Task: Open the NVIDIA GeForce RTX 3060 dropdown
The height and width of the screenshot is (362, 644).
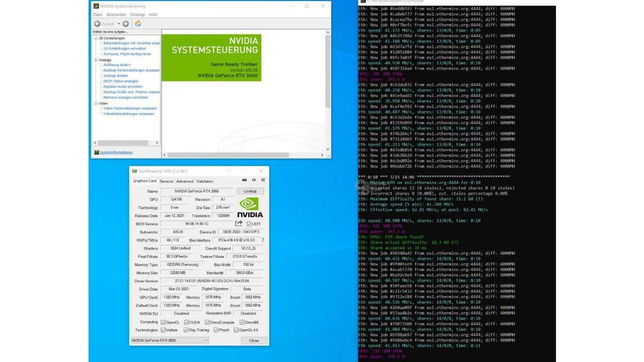Action: pyautogui.click(x=170, y=341)
